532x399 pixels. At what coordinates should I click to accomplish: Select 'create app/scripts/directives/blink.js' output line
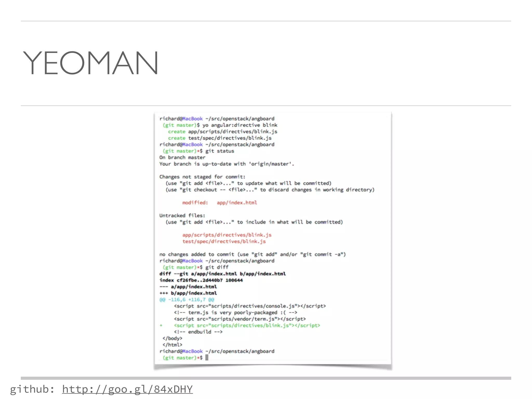click(222, 132)
